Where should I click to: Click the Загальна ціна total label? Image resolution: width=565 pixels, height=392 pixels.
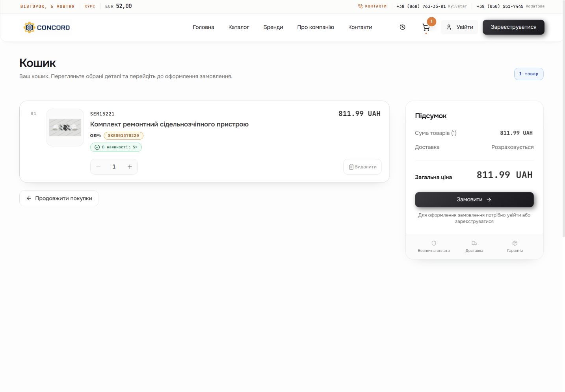(x=433, y=177)
